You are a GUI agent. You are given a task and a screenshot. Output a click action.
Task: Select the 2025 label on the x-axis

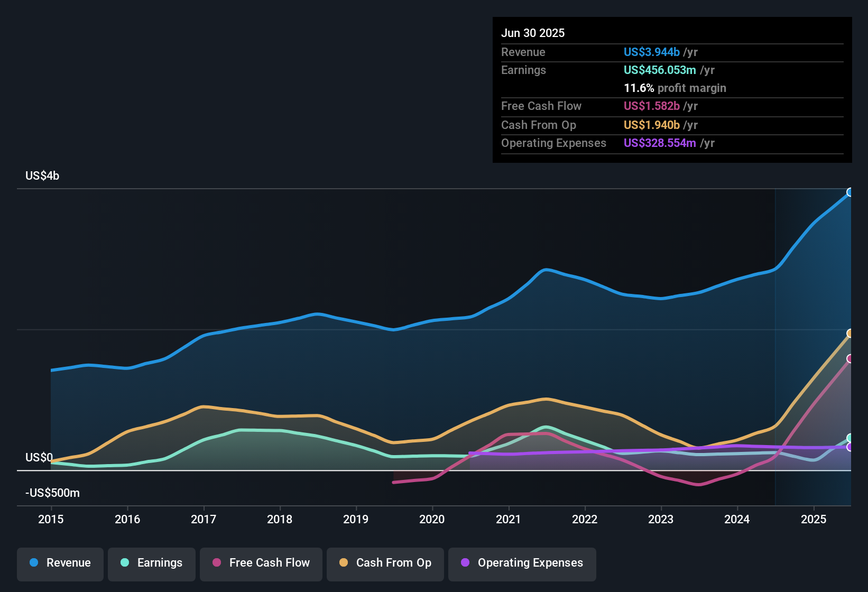point(814,520)
